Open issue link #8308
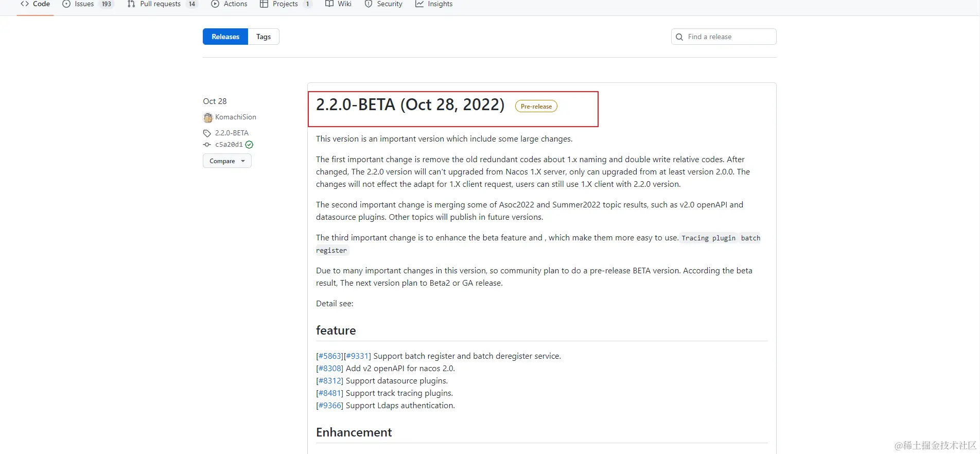This screenshot has height=454, width=980. [x=330, y=369]
